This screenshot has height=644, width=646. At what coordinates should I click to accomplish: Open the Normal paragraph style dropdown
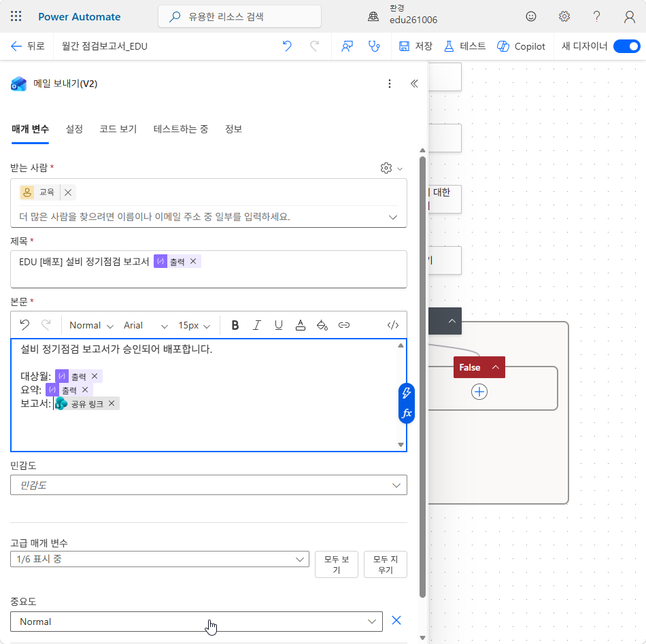pos(91,325)
